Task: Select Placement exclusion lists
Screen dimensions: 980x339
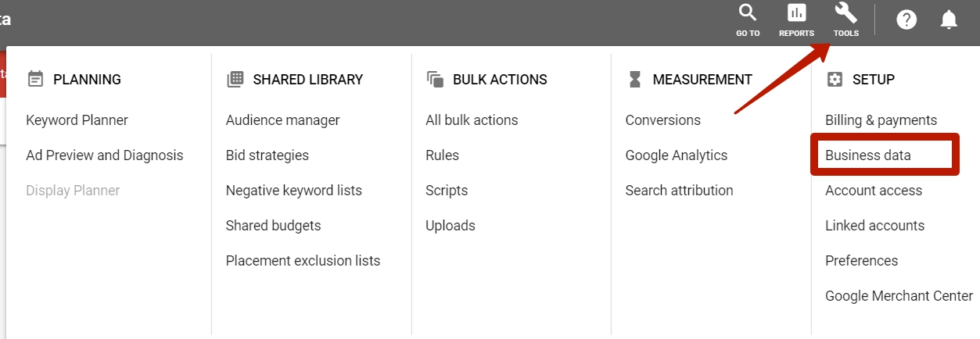Action: pyautogui.click(x=303, y=261)
